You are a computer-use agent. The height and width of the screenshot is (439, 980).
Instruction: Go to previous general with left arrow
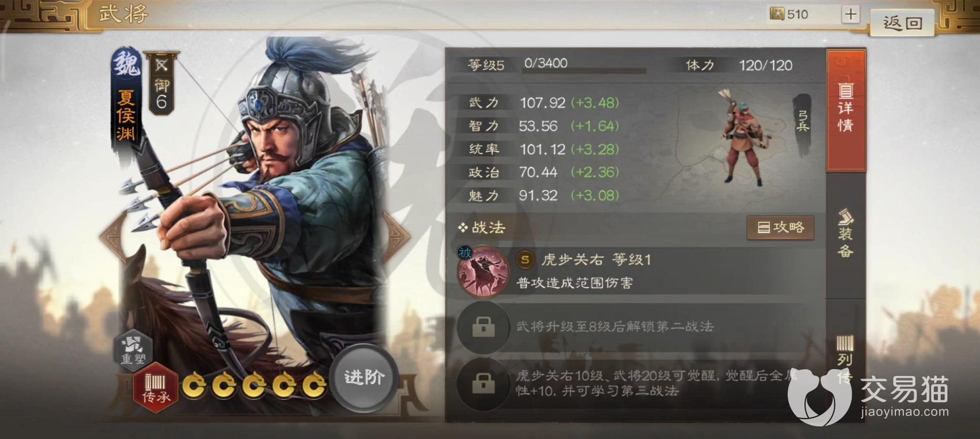[113, 237]
